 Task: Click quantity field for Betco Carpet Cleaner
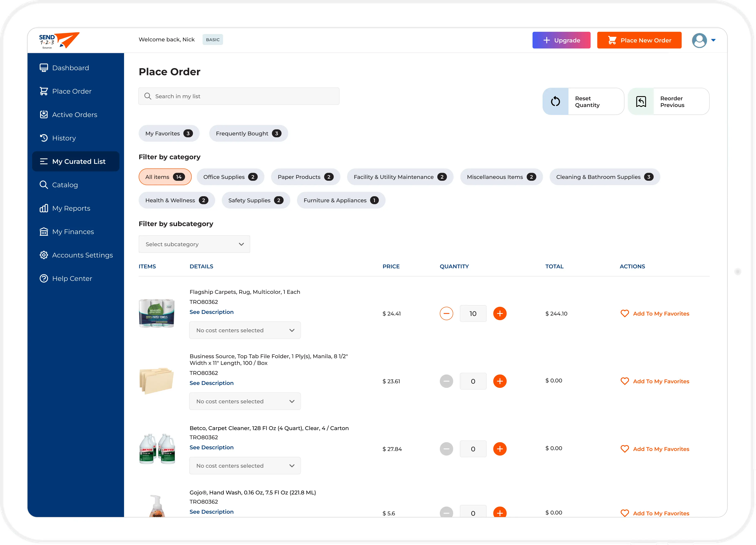coord(473,449)
